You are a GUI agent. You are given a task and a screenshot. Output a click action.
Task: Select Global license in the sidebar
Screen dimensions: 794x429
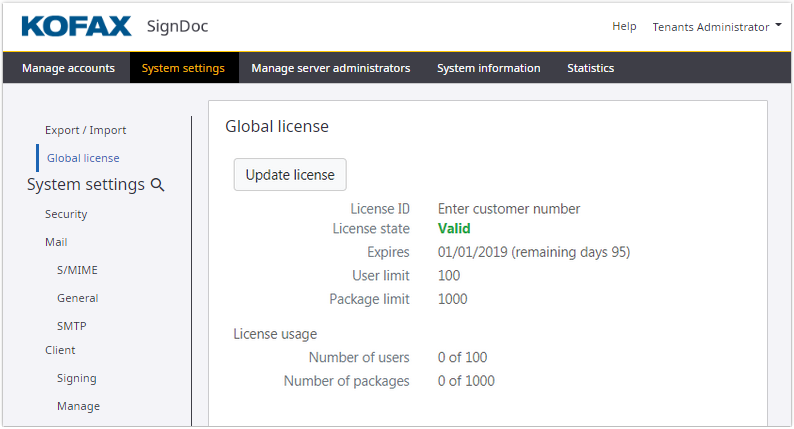83,158
